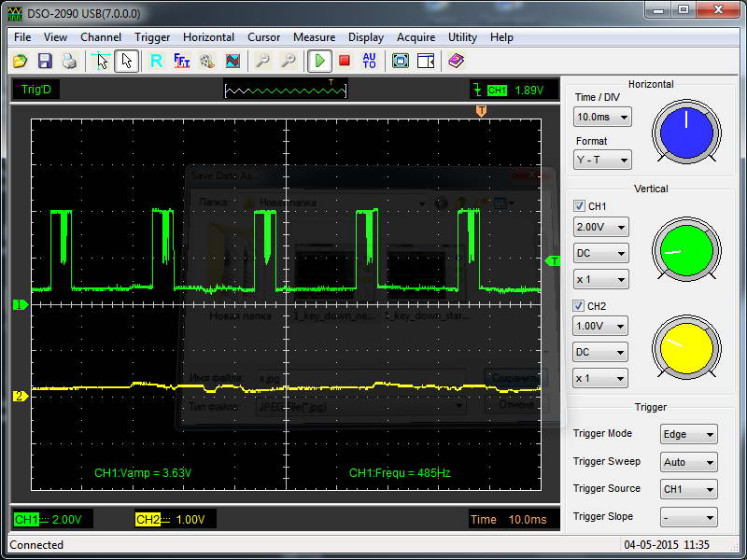
Task: Uncheck the CH2 channel checkbox
Action: [579, 306]
